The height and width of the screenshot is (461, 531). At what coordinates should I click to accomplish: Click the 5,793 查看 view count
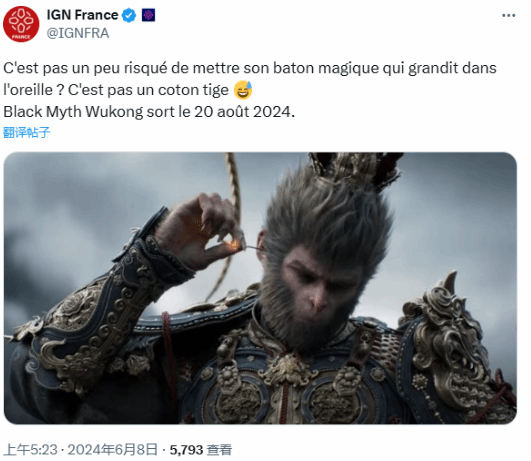201,450
